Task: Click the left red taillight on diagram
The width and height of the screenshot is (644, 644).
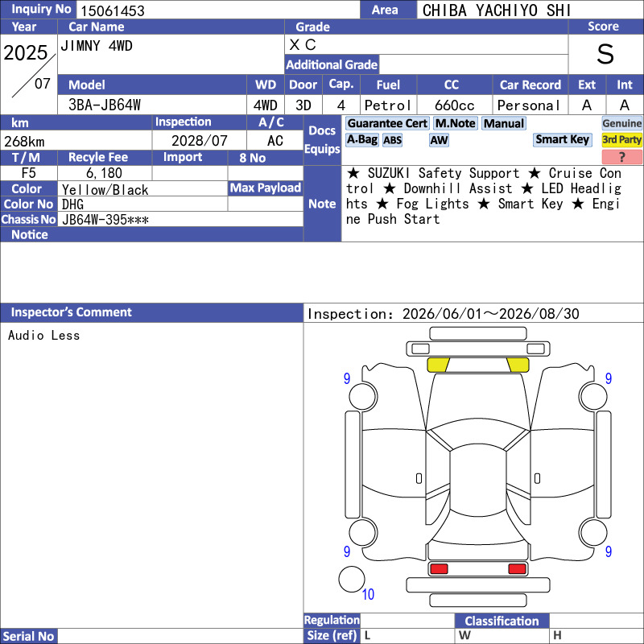Action: point(439,569)
